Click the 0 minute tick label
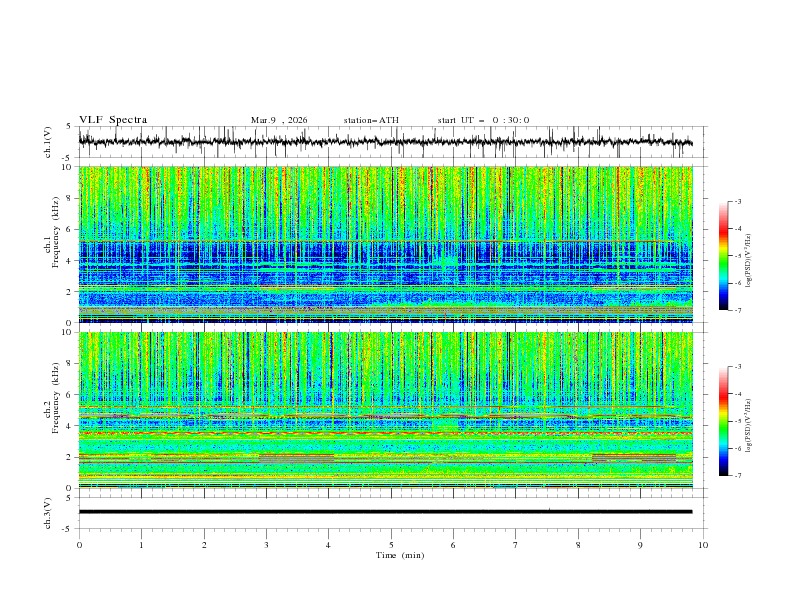This screenshot has width=792, height=612. [x=79, y=545]
